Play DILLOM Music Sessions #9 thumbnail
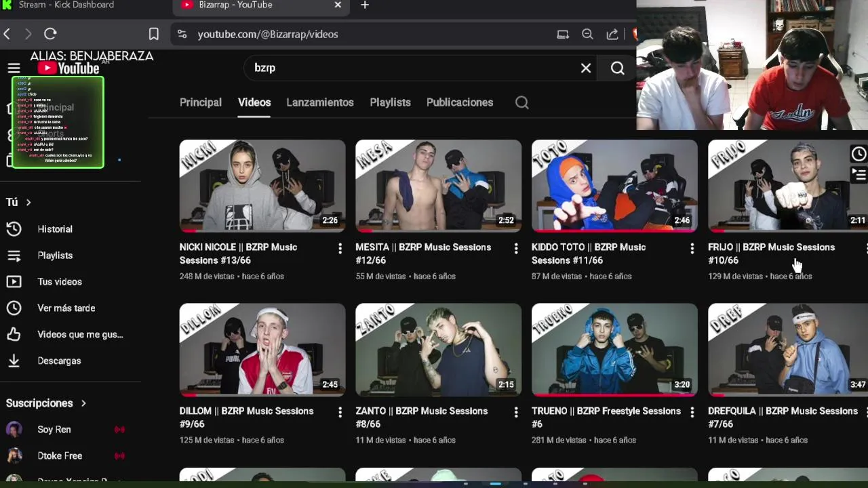 coord(262,350)
